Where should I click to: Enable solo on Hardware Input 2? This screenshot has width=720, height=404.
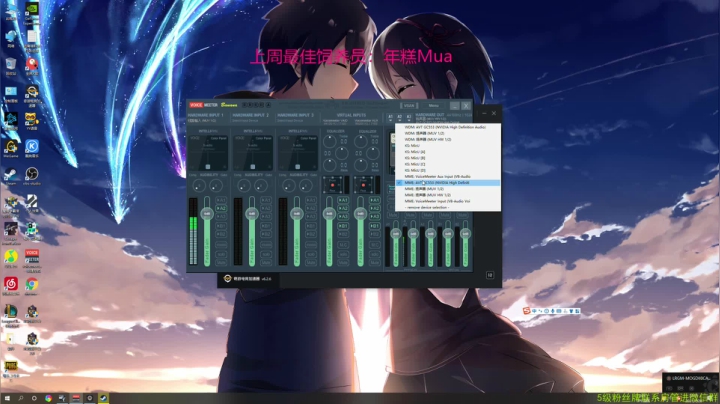[x=266, y=254]
